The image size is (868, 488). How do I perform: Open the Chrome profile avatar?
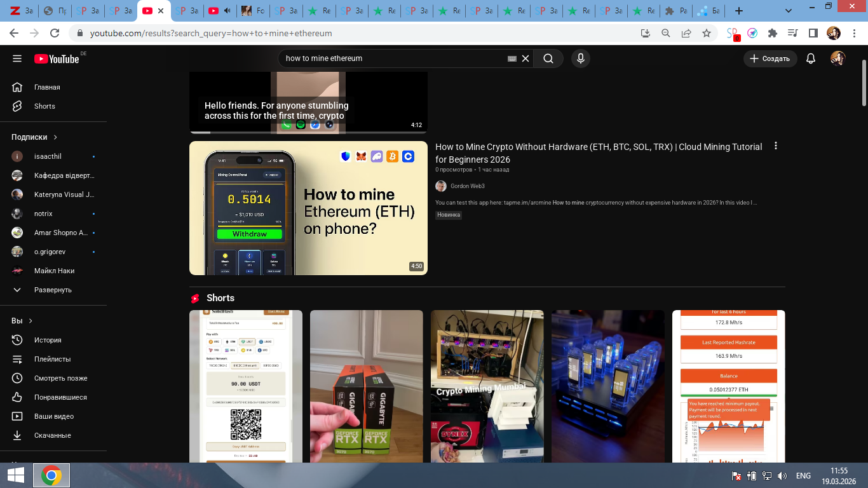pos(834,33)
